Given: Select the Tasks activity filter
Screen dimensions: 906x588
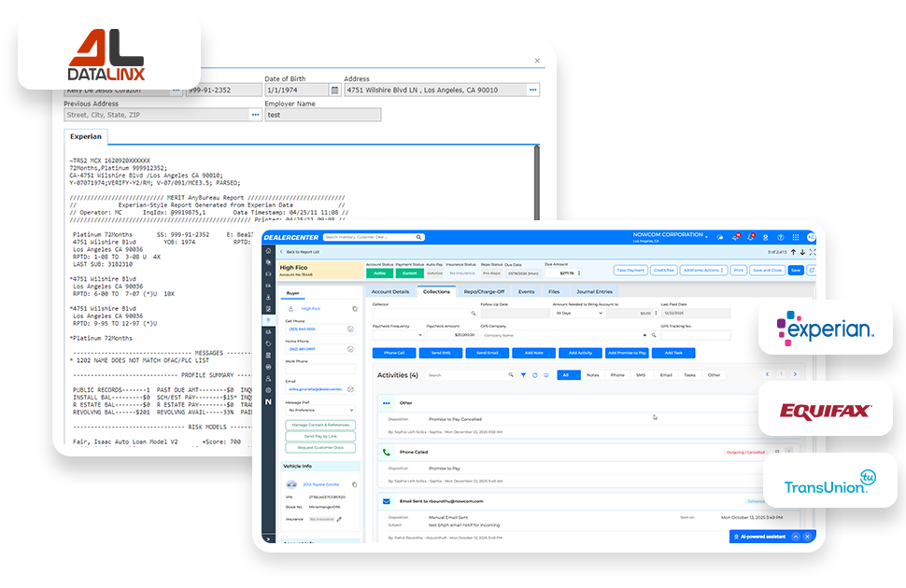Looking at the screenshot, I should (x=690, y=375).
